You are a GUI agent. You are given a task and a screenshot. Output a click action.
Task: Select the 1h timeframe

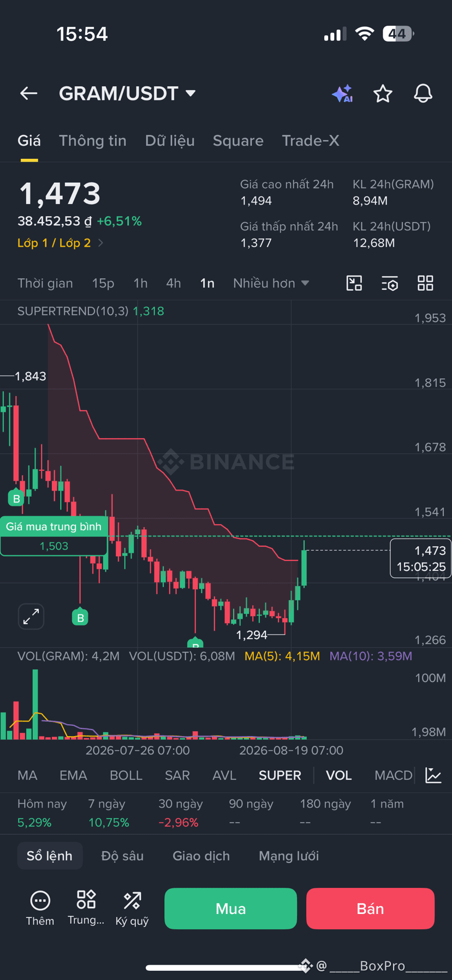(140, 283)
